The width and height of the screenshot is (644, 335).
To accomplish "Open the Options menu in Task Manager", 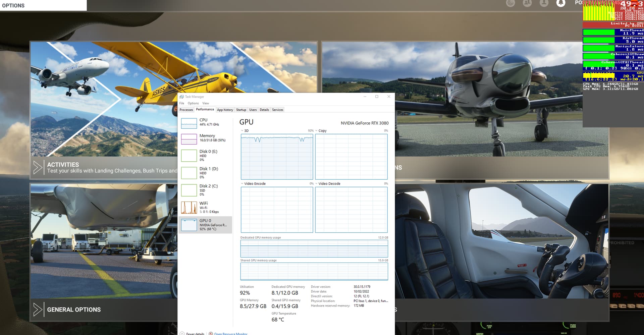I will click(x=193, y=103).
